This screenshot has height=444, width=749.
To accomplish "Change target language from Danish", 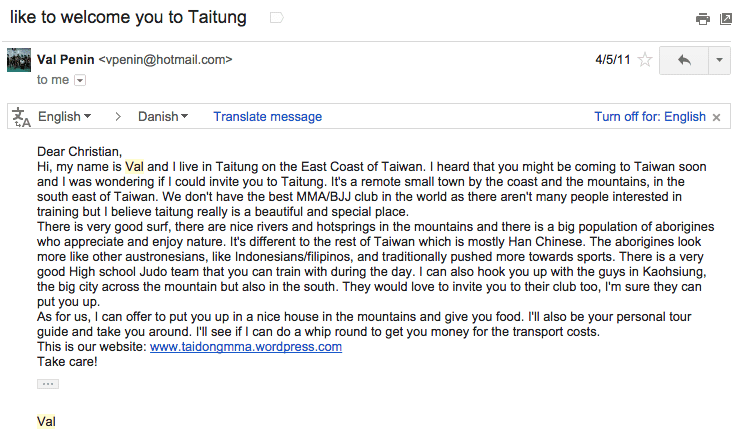I will tap(163, 117).
